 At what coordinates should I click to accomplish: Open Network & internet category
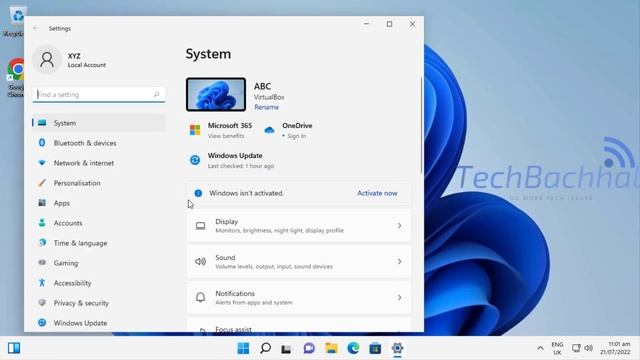click(99, 163)
